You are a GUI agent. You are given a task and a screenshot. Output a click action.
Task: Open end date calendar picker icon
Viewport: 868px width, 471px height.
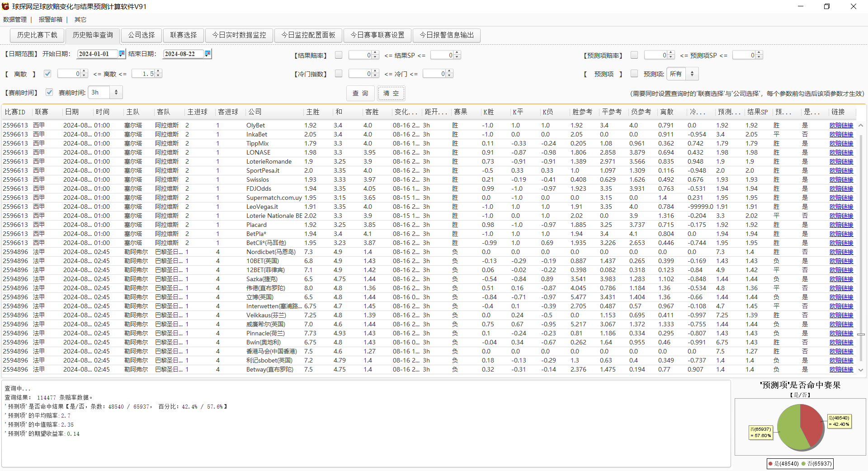click(208, 53)
